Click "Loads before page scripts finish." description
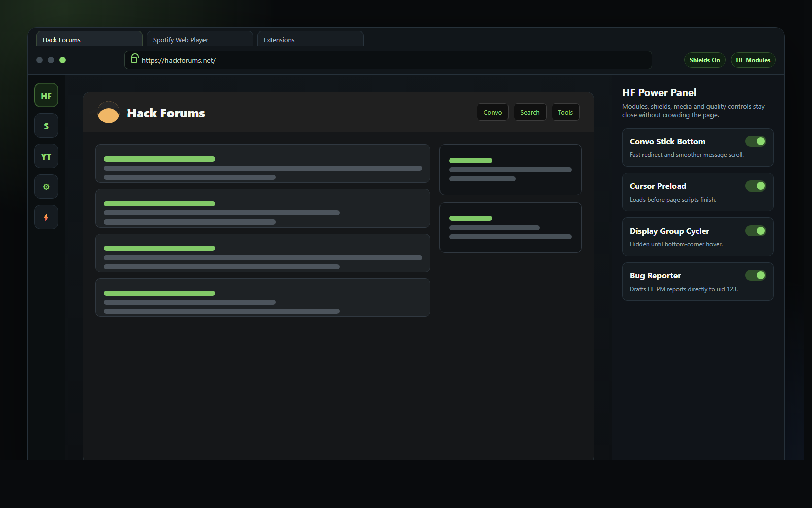 click(673, 200)
